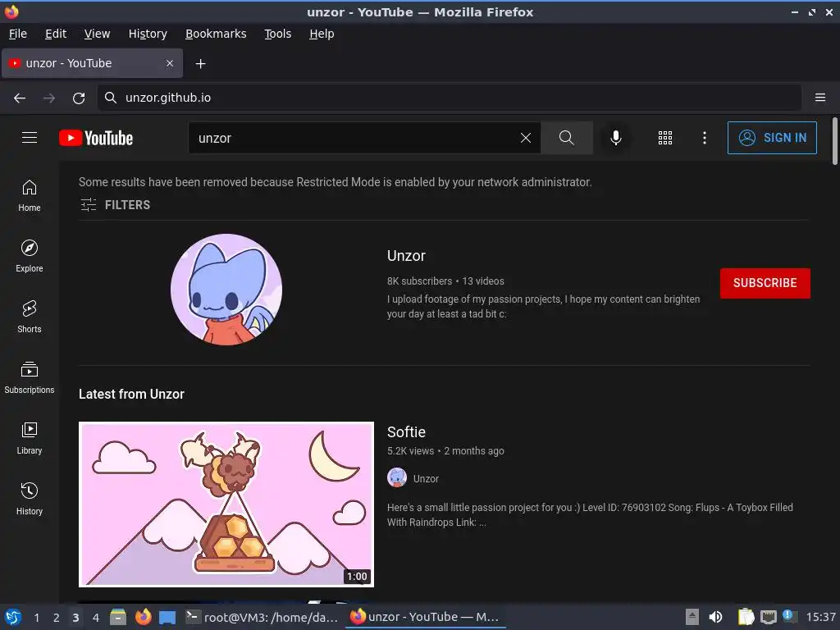Reload the page in Firefox
This screenshot has width=840, height=630.
(x=79, y=98)
